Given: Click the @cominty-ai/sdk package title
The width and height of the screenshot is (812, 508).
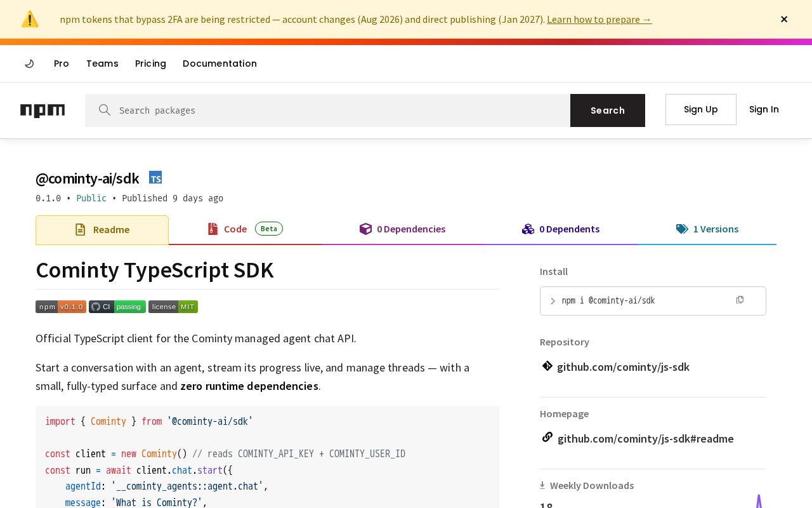Looking at the screenshot, I should pyautogui.click(x=88, y=178).
